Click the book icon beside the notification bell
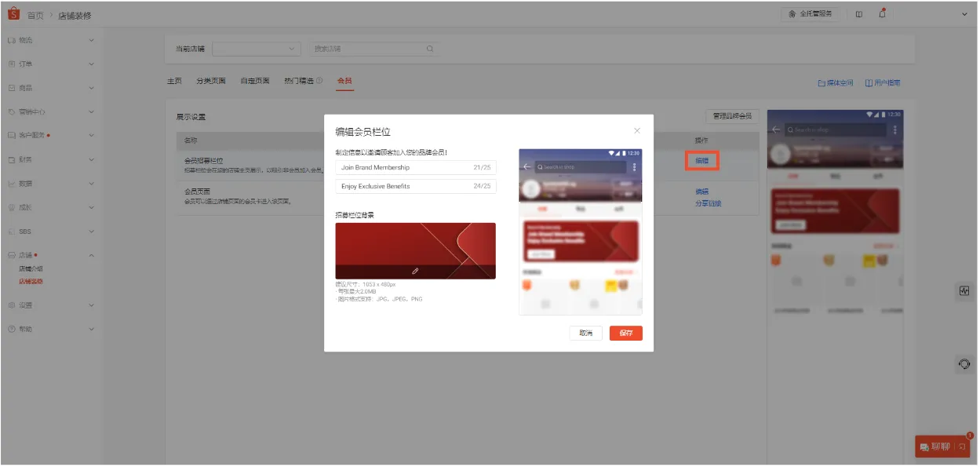The image size is (980, 467). click(859, 13)
